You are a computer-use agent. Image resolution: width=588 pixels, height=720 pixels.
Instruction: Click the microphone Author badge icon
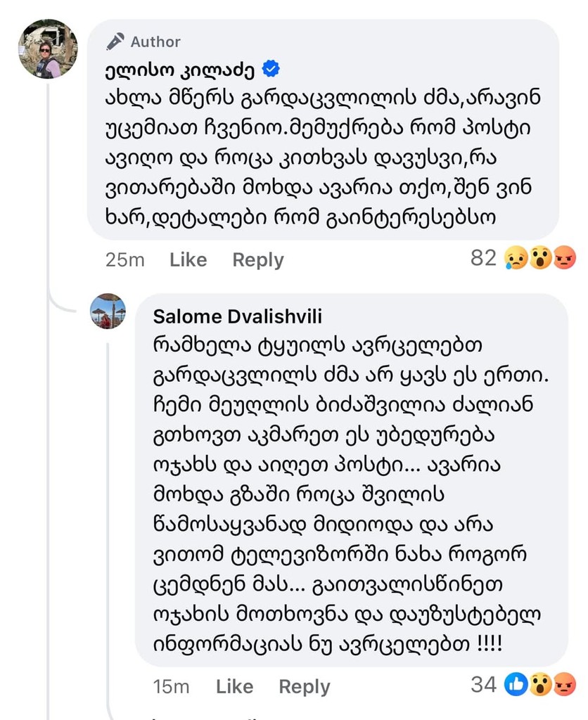115,42
